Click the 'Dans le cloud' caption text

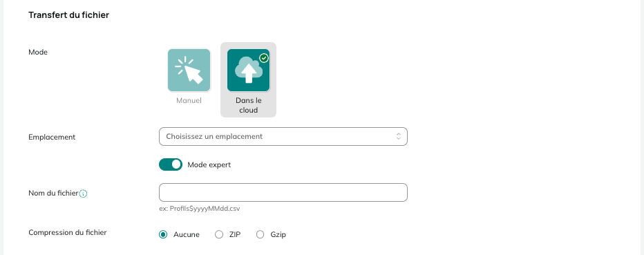tap(249, 105)
